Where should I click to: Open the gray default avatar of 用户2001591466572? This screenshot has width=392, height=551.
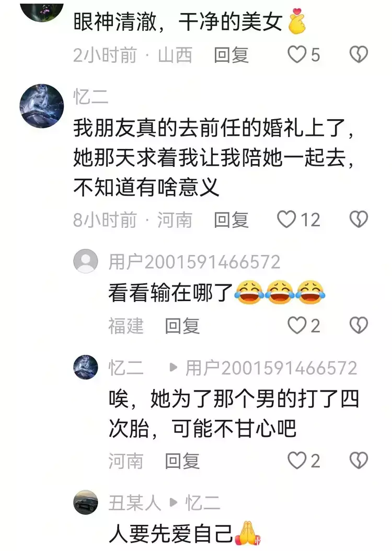[86, 261]
